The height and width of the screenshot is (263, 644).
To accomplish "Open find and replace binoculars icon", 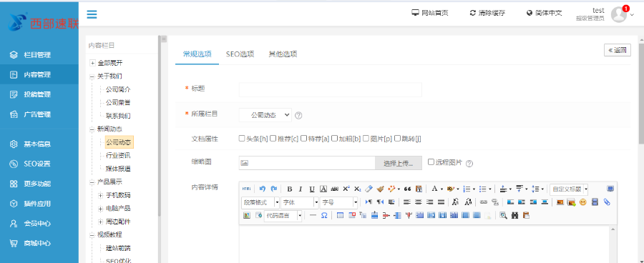I will 514,215.
